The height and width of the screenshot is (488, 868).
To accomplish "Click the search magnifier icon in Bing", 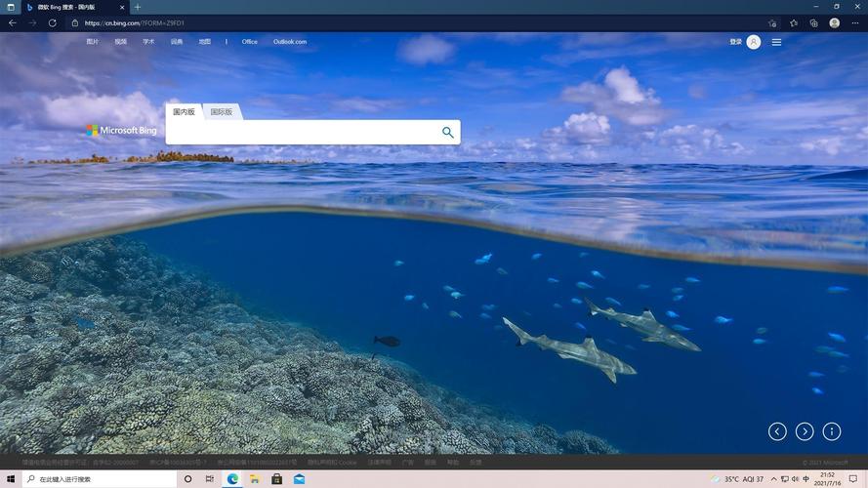I will (448, 133).
